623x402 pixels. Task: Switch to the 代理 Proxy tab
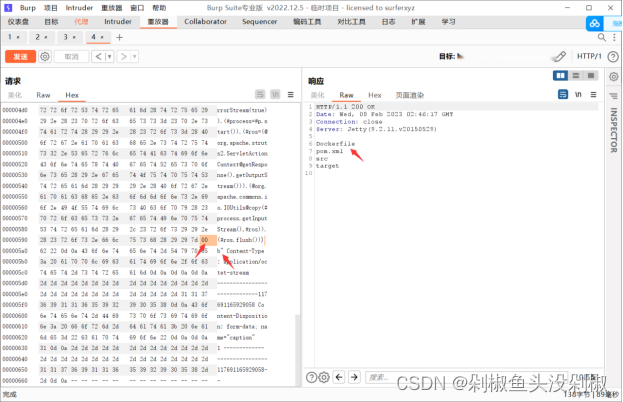pyautogui.click(x=81, y=21)
